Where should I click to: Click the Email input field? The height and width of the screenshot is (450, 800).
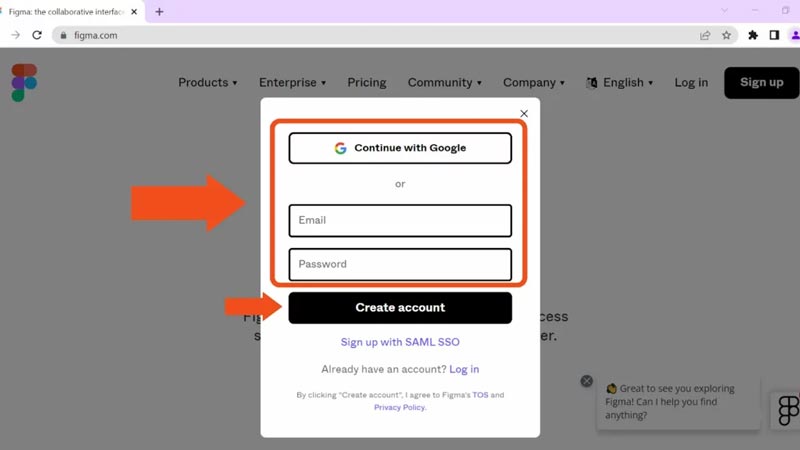(x=400, y=220)
